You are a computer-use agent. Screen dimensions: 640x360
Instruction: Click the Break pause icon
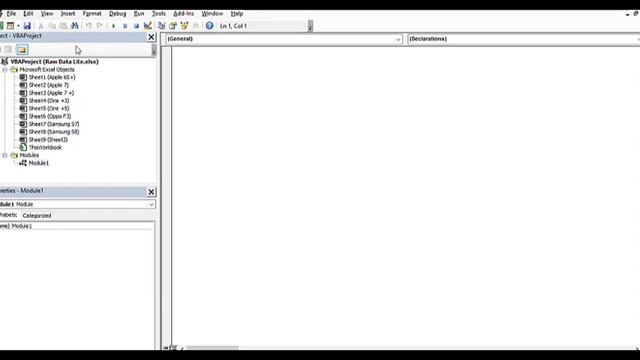click(125, 26)
